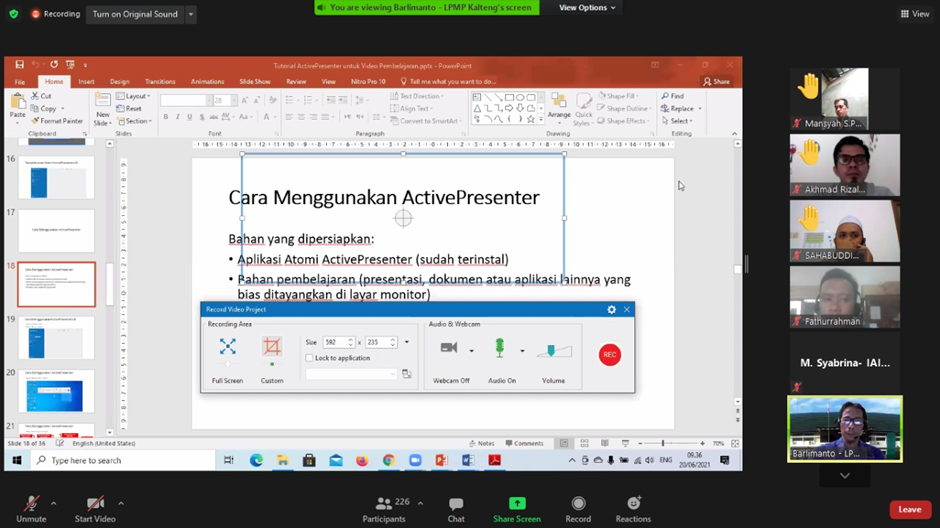Viewport: 940px width, 528px height.
Task: Click the Find command in Editing group
Action: (673, 96)
